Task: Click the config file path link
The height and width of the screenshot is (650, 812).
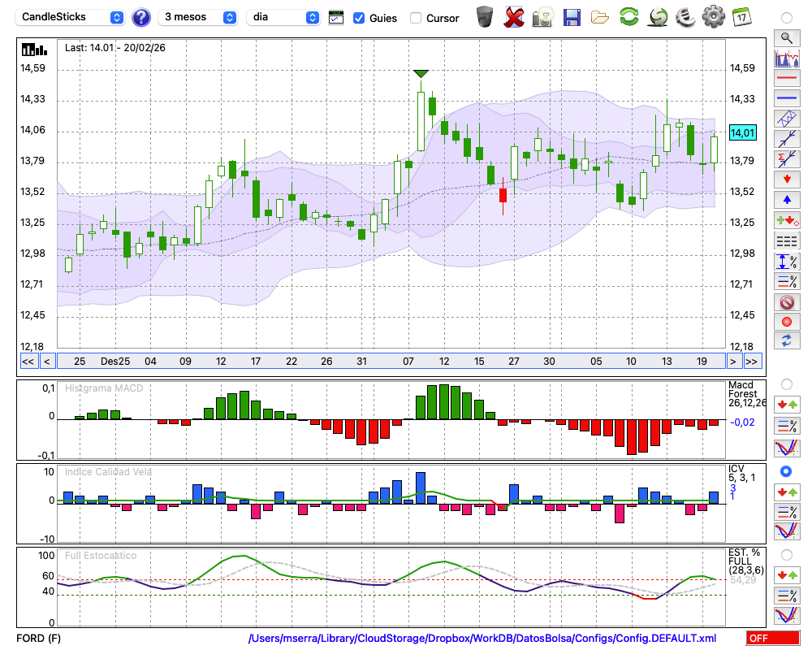Action: click(x=482, y=638)
